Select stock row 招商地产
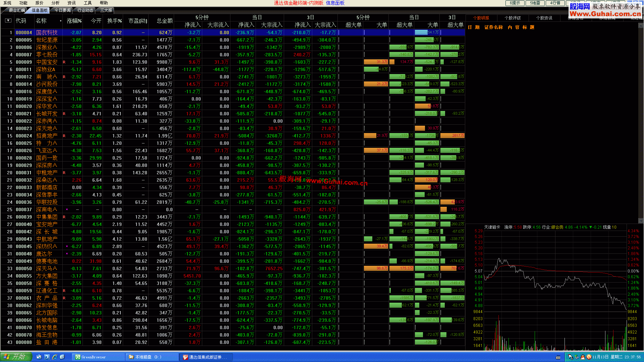This screenshot has width=644, height=362. point(233,136)
